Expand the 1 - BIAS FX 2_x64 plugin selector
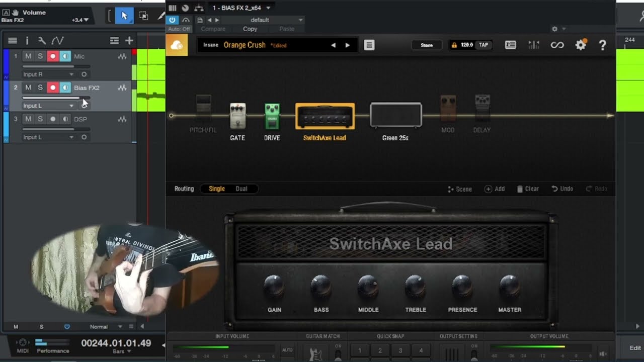The width and height of the screenshot is (644, 362). pyautogui.click(x=241, y=8)
